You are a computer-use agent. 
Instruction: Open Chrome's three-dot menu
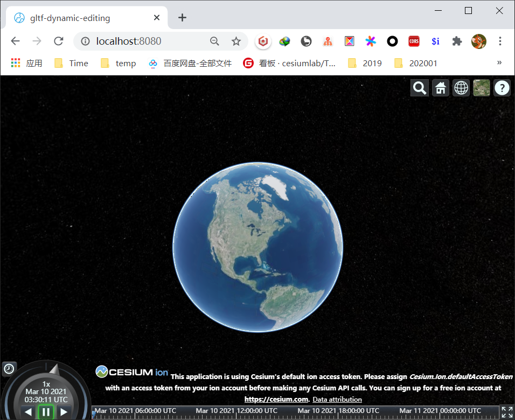tap(500, 41)
